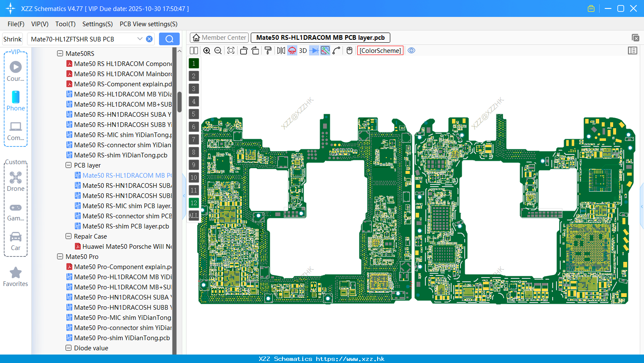Viewport: 644px width, 363px height.
Task: Mirror the PCB view
Action: 281,50
